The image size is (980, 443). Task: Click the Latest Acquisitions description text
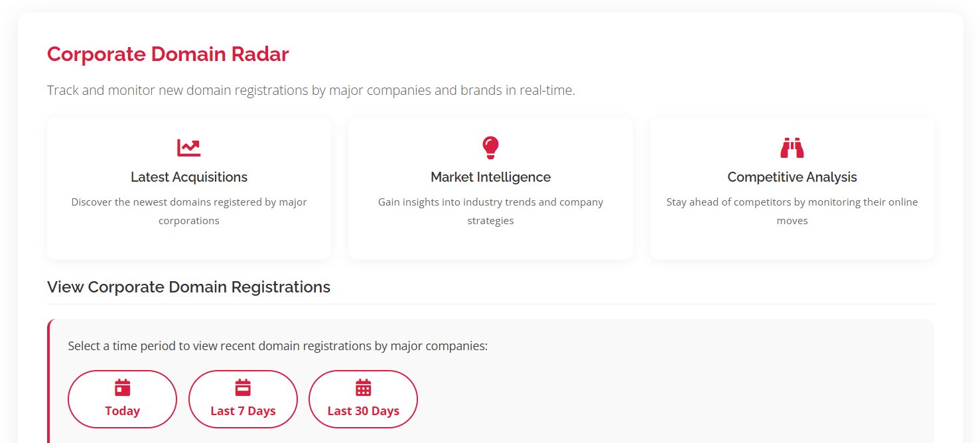coord(189,211)
